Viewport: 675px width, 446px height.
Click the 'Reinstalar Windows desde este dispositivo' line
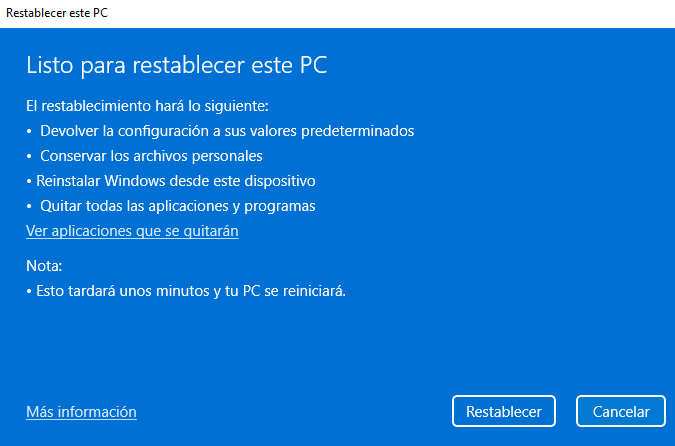pyautogui.click(x=176, y=181)
